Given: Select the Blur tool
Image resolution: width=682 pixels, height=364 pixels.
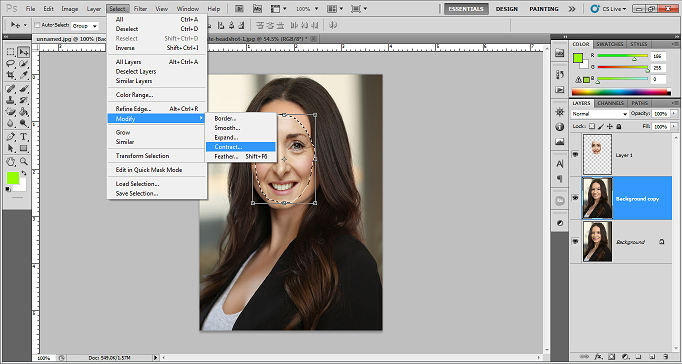Looking at the screenshot, I should pyautogui.click(x=10, y=123).
